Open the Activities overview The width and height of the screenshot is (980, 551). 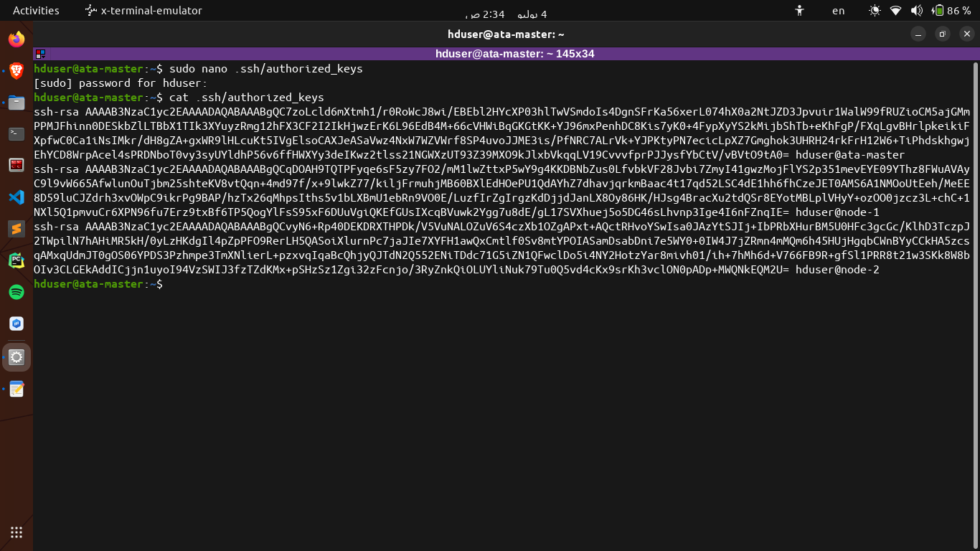point(35,10)
